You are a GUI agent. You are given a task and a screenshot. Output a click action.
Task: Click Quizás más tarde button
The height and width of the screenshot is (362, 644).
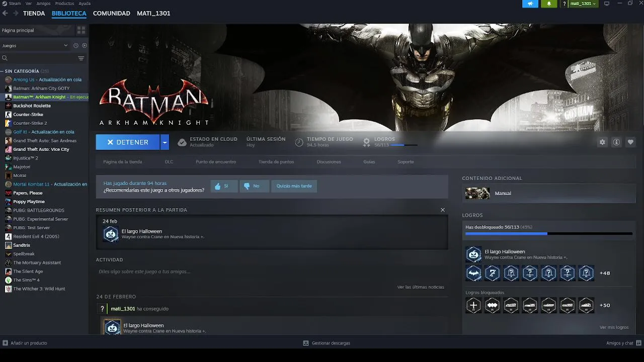click(x=294, y=186)
